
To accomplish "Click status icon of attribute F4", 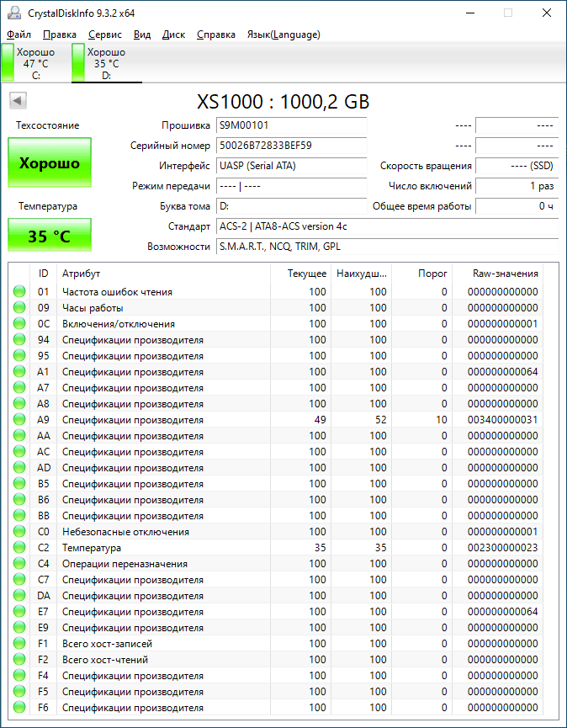I will pos(19,676).
